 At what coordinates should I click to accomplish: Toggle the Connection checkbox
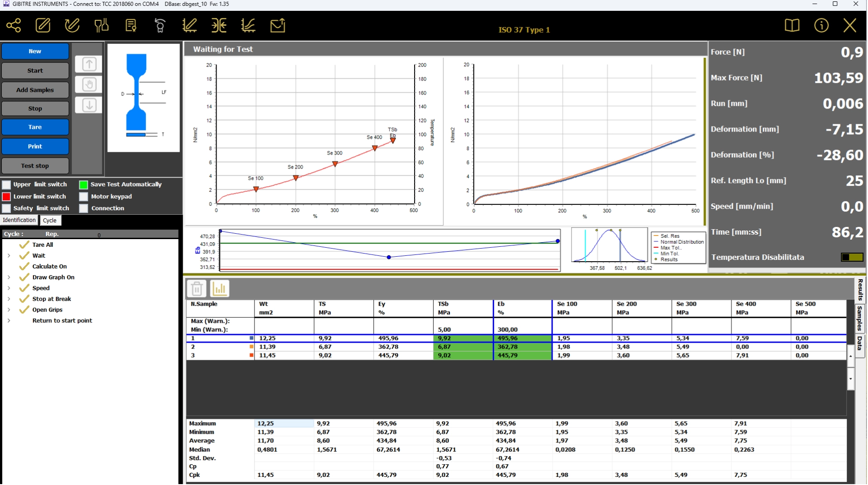(x=84, y=208)
